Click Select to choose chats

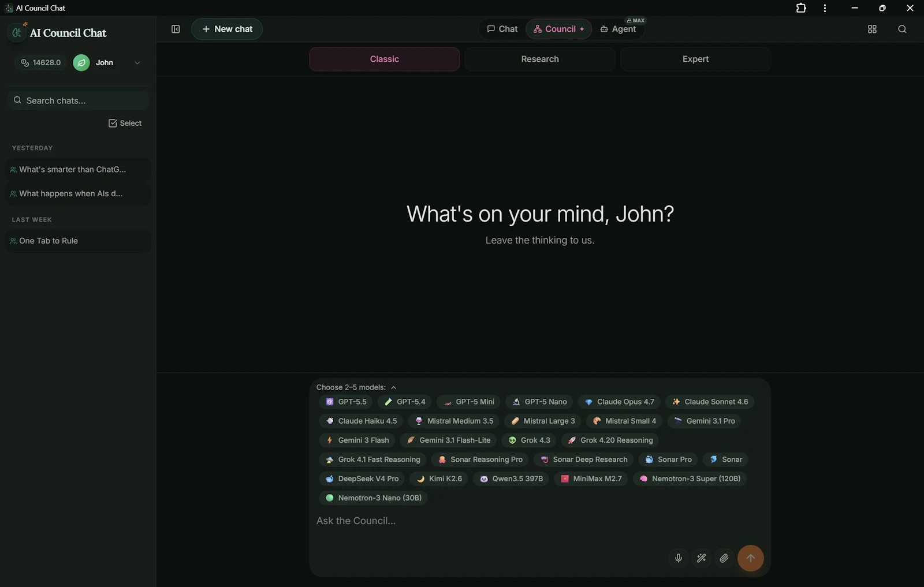pyautogui.click(x=125, y=123)
